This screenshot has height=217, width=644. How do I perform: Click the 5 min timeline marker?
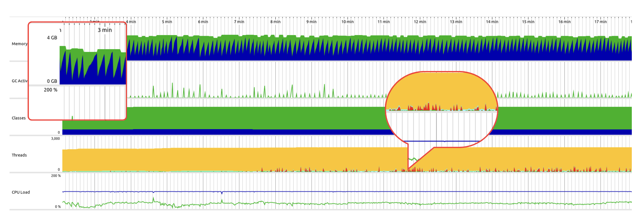[167, 22]
